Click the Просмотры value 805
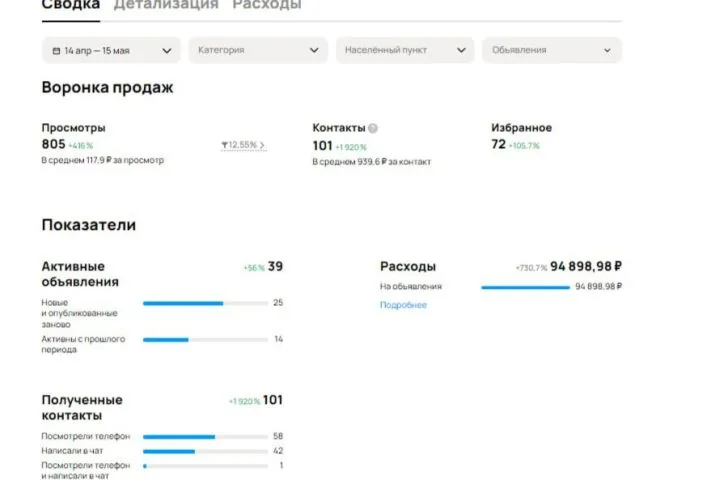Screen dimensions: 720x480 [x=53, y=144]
